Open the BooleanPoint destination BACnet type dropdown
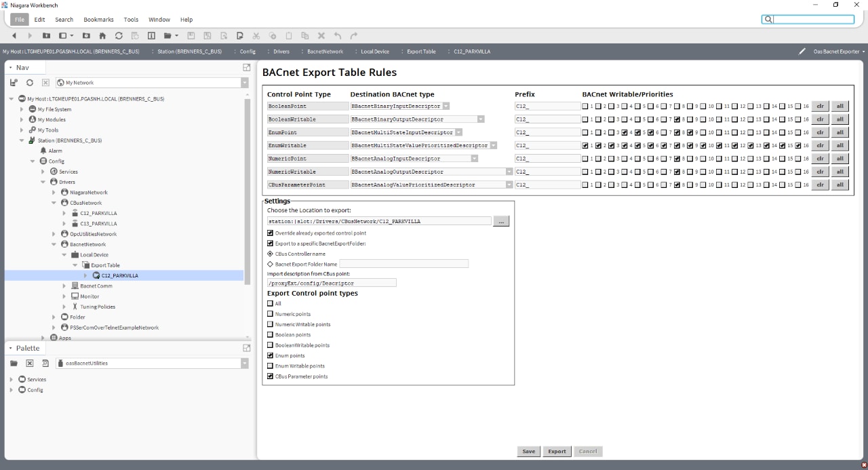Screen dimensions: 868x470 click(x=446, y=106)
